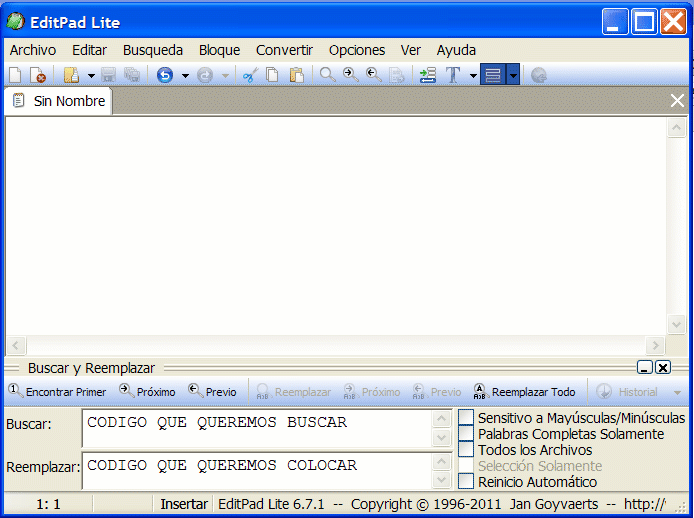The width and height of the screenshot is (694, 518).
Task: Click grayed replace Previo button
Action: 436,392
